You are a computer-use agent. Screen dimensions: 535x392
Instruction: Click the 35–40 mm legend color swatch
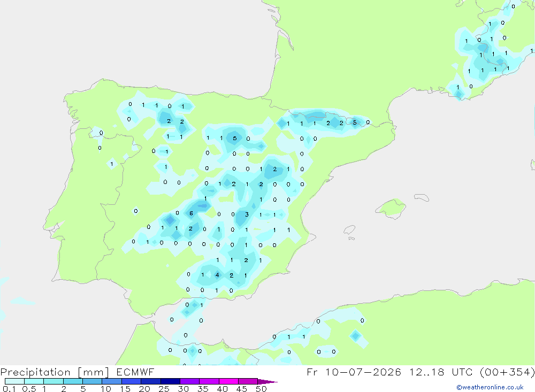click(209, 381)
